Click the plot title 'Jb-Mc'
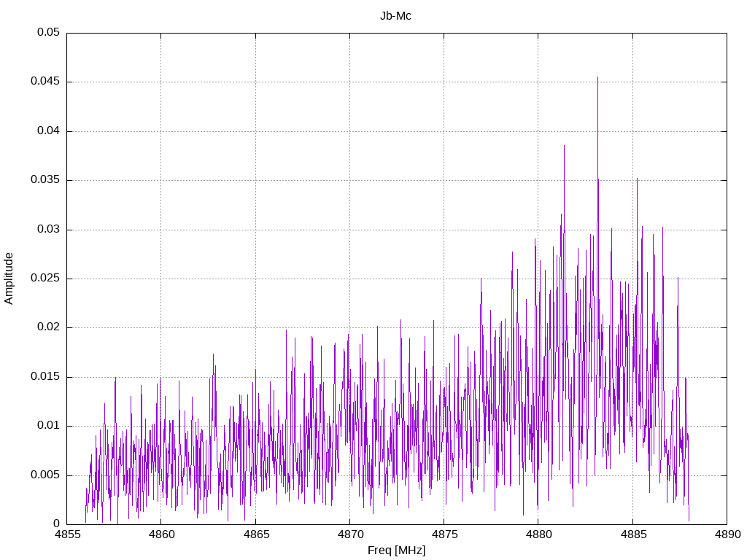747x560 pixels. coord(395,16)
